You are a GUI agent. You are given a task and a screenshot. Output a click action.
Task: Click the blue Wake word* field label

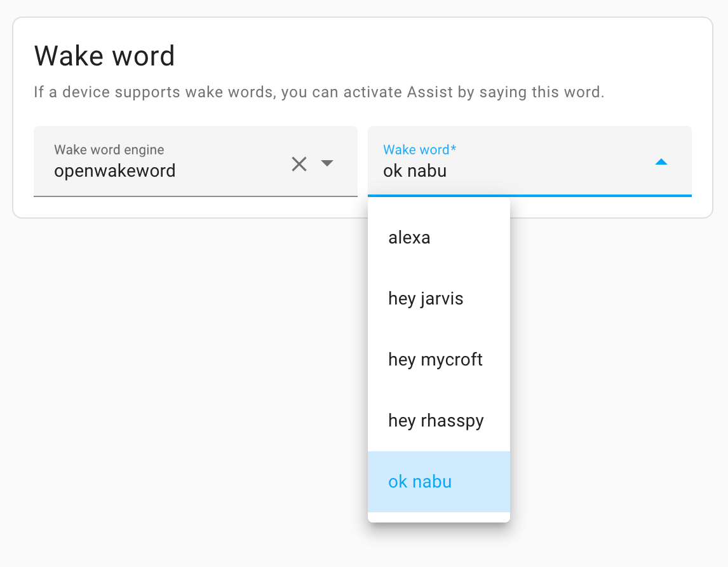click(419, 150)
